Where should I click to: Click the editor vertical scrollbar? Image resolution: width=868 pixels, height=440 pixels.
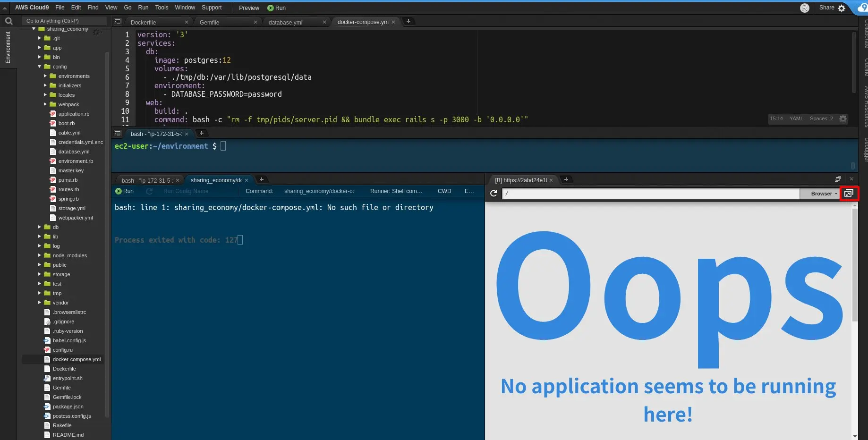(854, 62)
